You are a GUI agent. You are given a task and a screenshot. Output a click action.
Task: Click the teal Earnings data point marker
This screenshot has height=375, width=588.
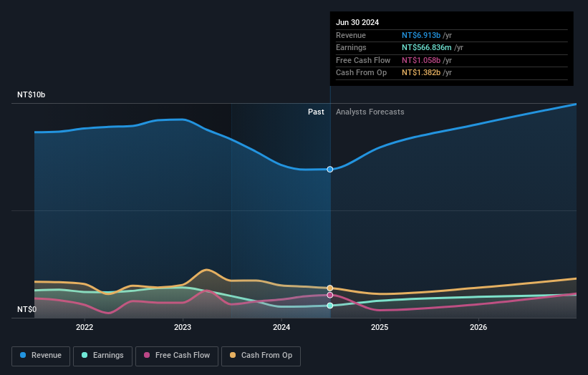[330, 306]
